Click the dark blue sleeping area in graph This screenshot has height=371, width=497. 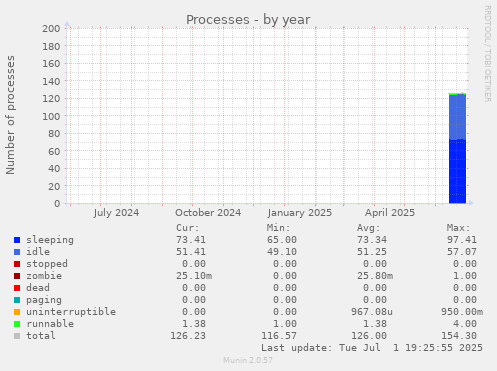pyautogui.click(x=457, y=172)
